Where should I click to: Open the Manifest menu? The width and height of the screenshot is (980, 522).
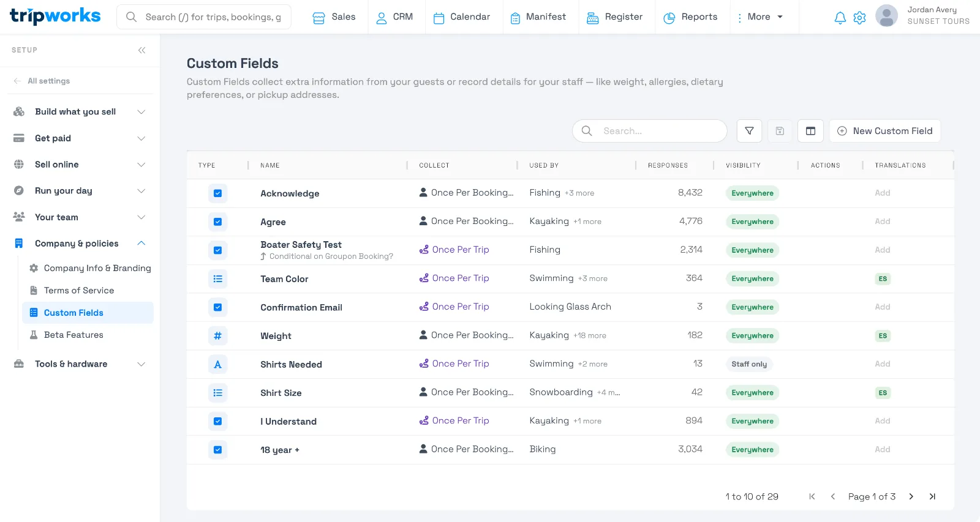point(538,17)
